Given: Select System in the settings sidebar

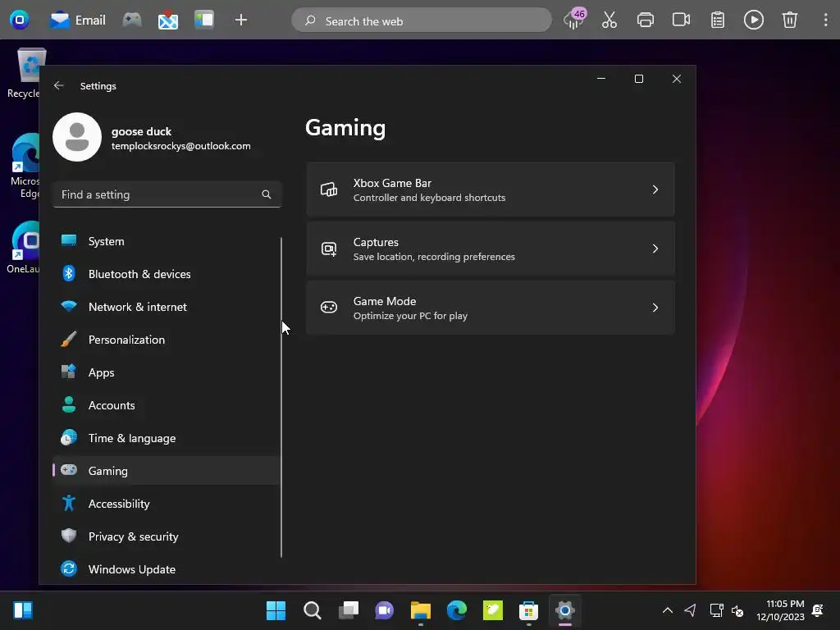Looking at the screenshot, I should pyautogui.click(x=166, y=242).
